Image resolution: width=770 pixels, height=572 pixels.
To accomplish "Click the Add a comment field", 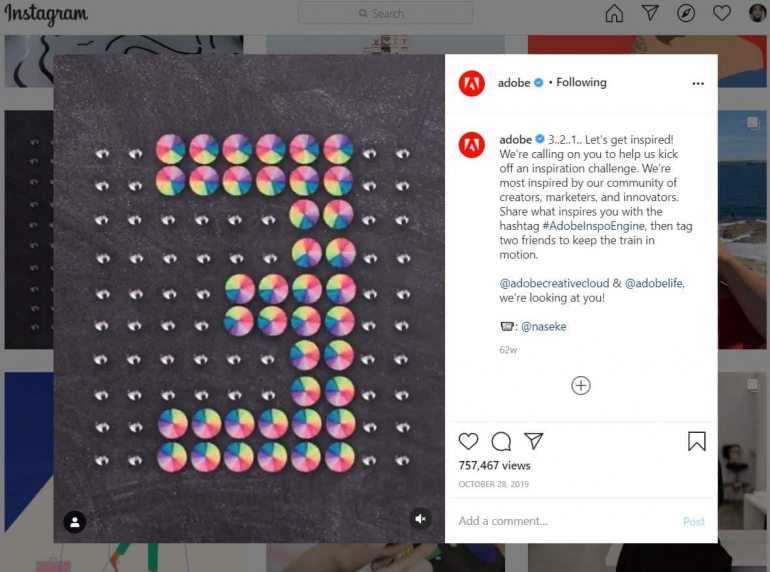I will [x=567, y=521].
